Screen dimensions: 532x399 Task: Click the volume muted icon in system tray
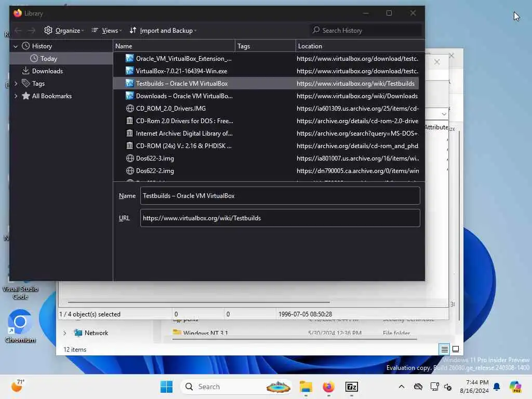(x=448, y=387)
